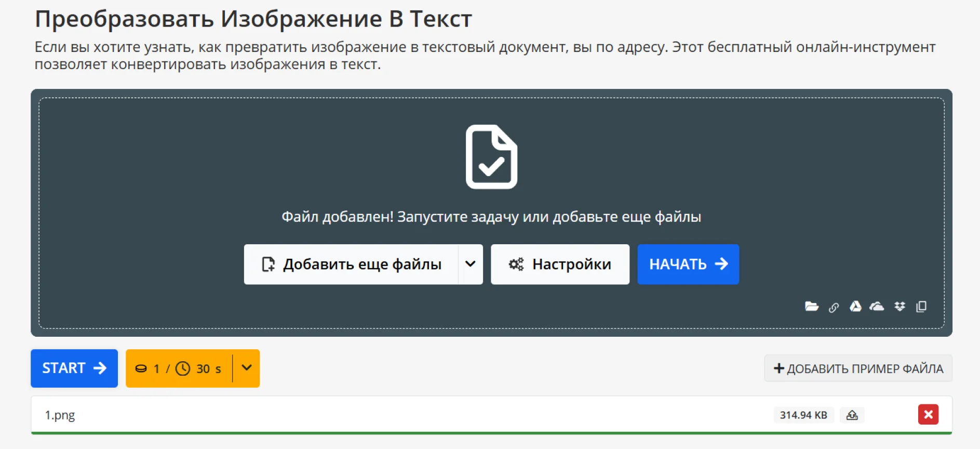
Task: Click the folder icon to browse local files
Action: 811,307
